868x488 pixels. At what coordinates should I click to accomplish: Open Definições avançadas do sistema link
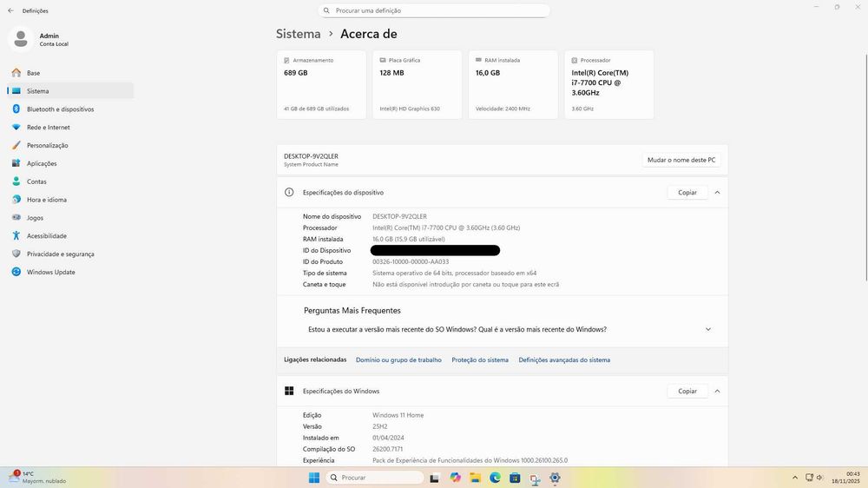tap(564, 360)
